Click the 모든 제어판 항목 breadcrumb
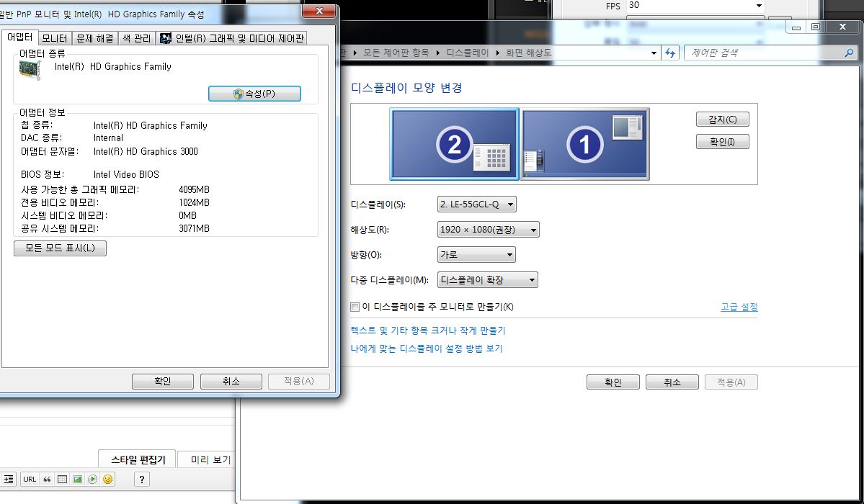 pos(396,53)
